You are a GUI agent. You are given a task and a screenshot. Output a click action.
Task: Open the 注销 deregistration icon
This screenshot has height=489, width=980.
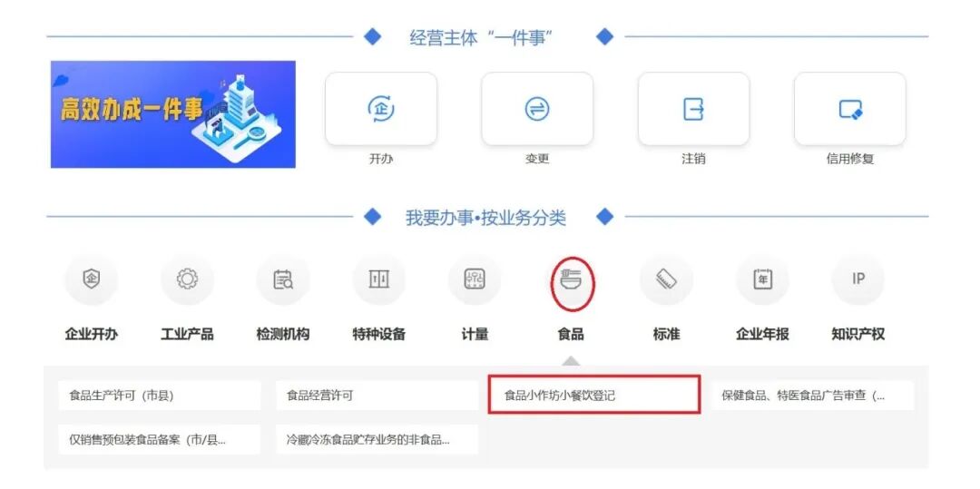coord(693,109)
